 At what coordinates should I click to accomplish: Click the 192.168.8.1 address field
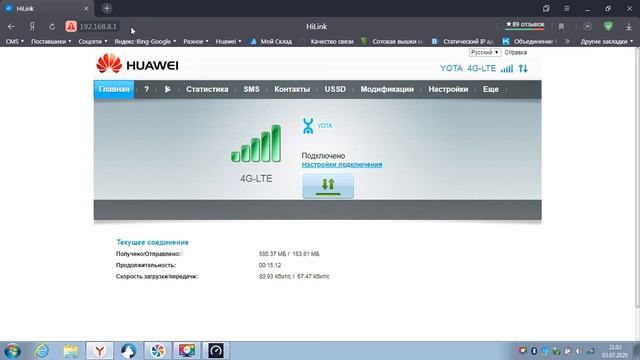tap(98, 27)
